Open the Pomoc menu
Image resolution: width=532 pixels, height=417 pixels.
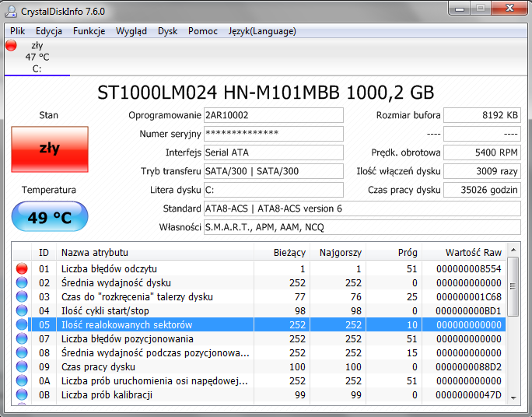tap(203, 31)
